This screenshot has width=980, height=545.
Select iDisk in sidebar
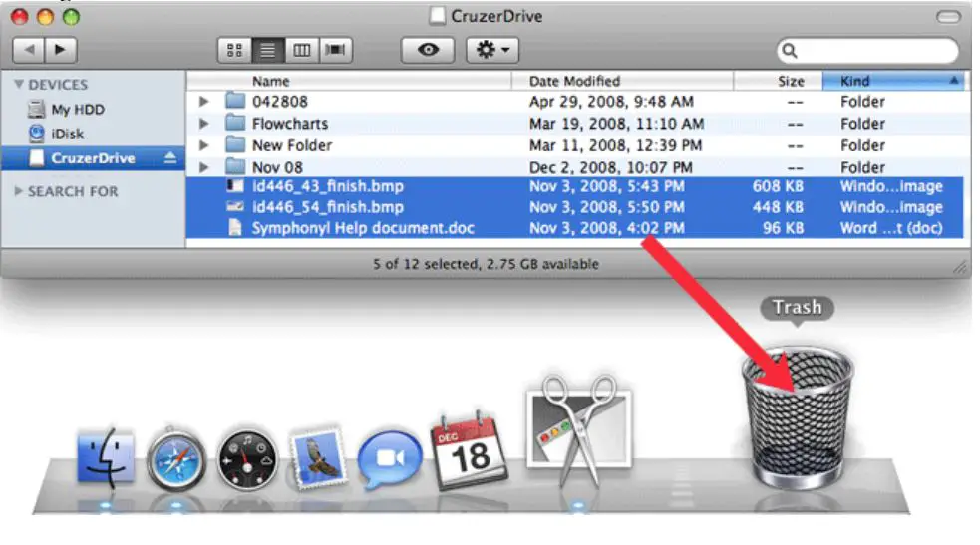pyautogui.click(x=56, y=134)
